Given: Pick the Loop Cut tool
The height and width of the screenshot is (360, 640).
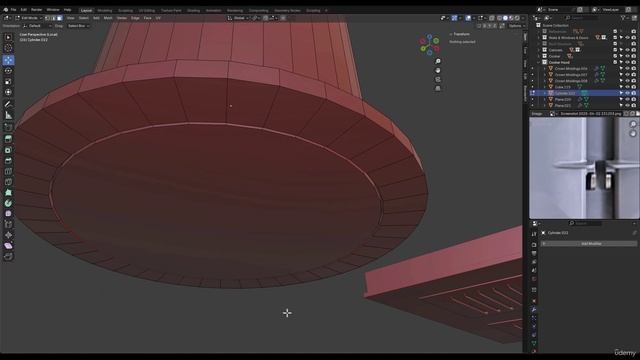Looking at the screenshot, I should [8, 171].
